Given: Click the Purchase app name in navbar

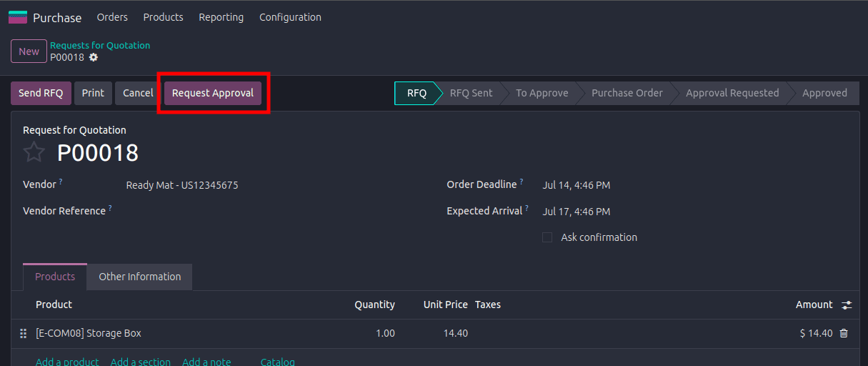Looking at the screenshot, I should (x=57, y=18).
